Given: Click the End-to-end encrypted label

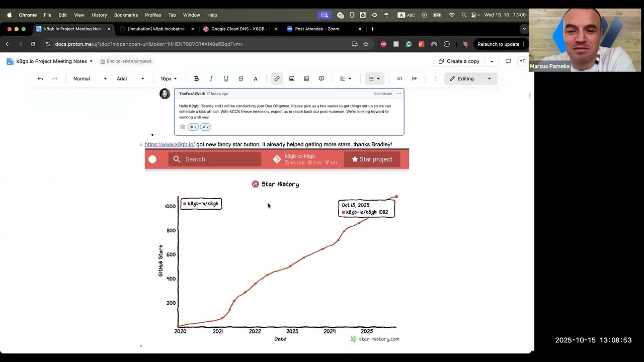Looking at the screenshot, I should (x=126, y=61).
